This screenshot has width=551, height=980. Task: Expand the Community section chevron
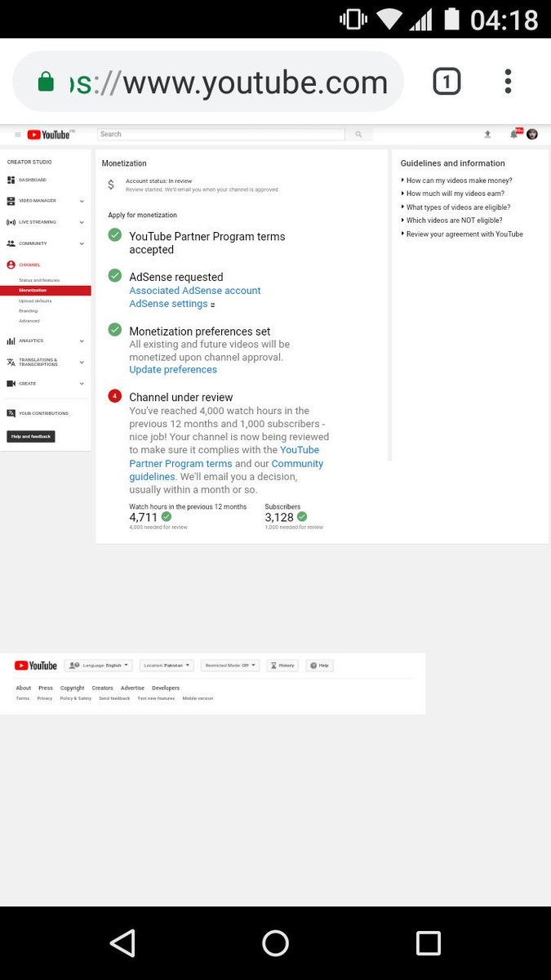pyautogui.click(x=82, y=243)
